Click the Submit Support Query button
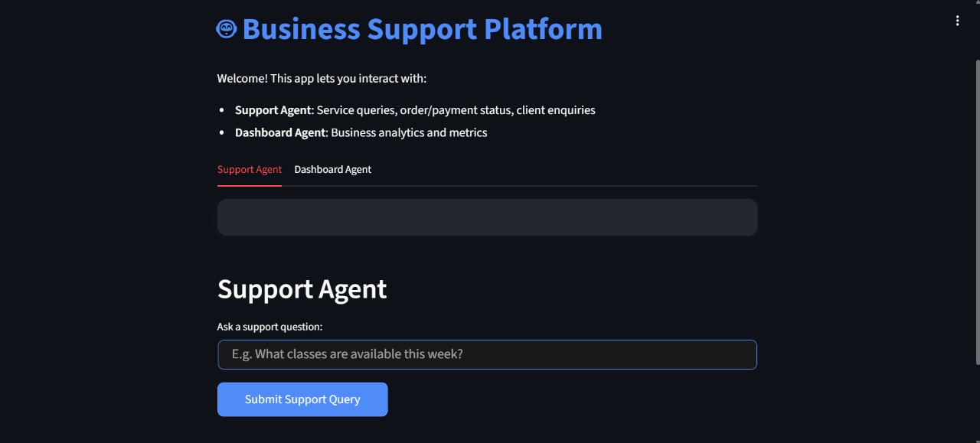The width and height of the screenshot is (980, 443). click(302, 399)
